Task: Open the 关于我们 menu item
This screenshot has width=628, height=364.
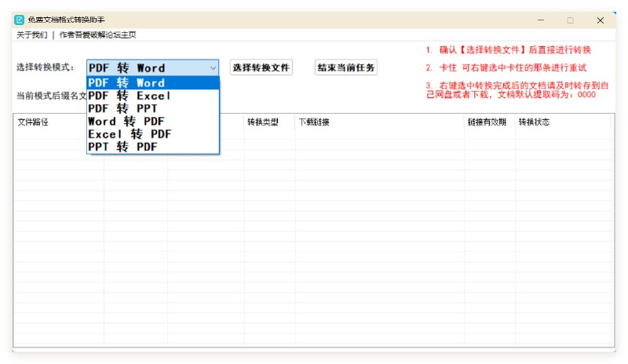Action: pyautogui.click(x=31, y=35)
